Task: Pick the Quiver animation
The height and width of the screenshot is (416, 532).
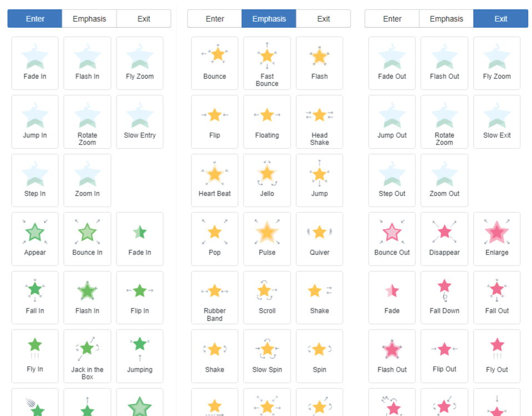Action: [x=320, y=239]
